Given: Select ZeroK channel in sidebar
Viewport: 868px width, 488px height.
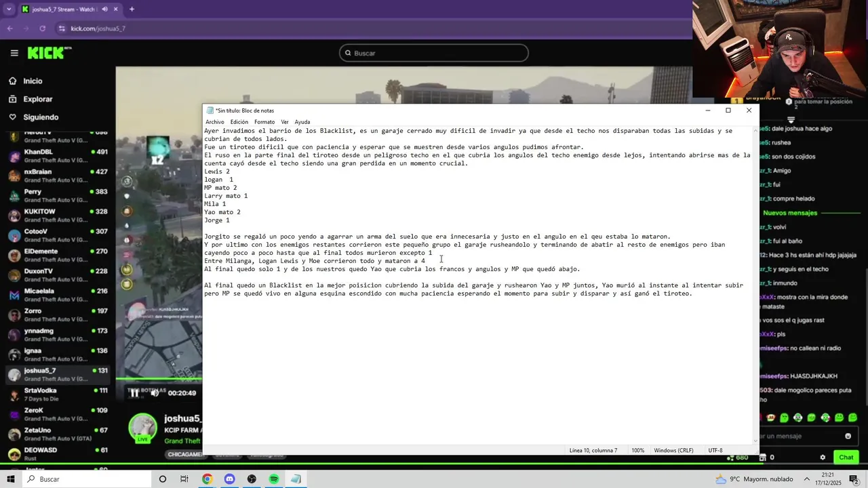Looking at the screenshot, I should pos(57,414).
